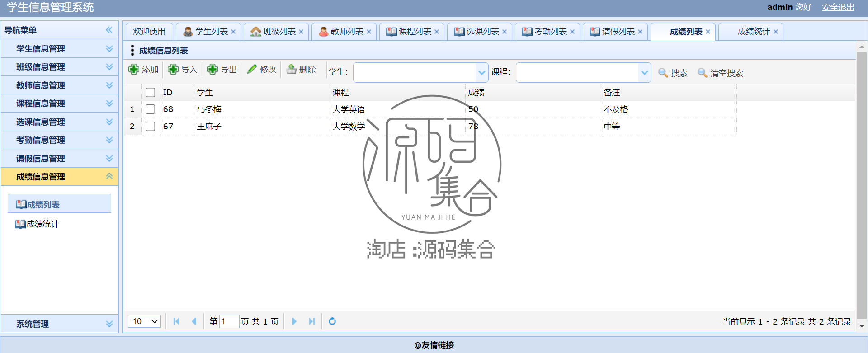This screenshot has width=868, height=353.
Task: Click the 备注 column header
Action: [669, 93]
